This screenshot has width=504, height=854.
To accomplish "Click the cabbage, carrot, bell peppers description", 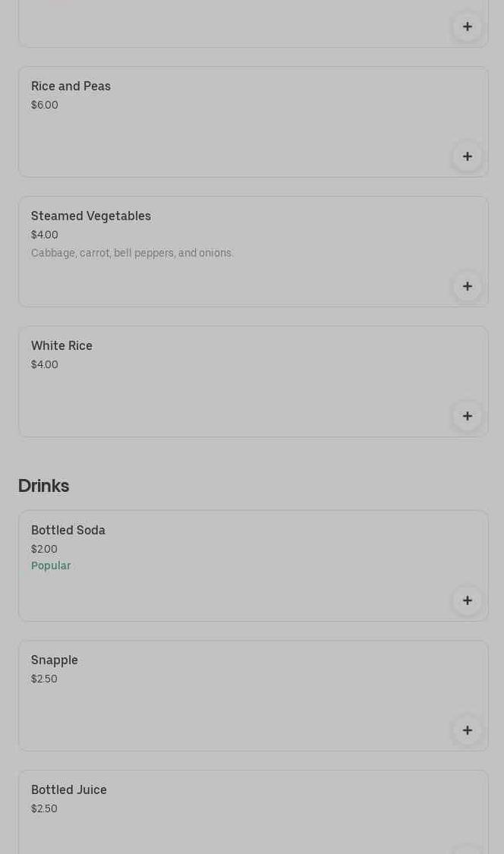I will click(132, 253).
